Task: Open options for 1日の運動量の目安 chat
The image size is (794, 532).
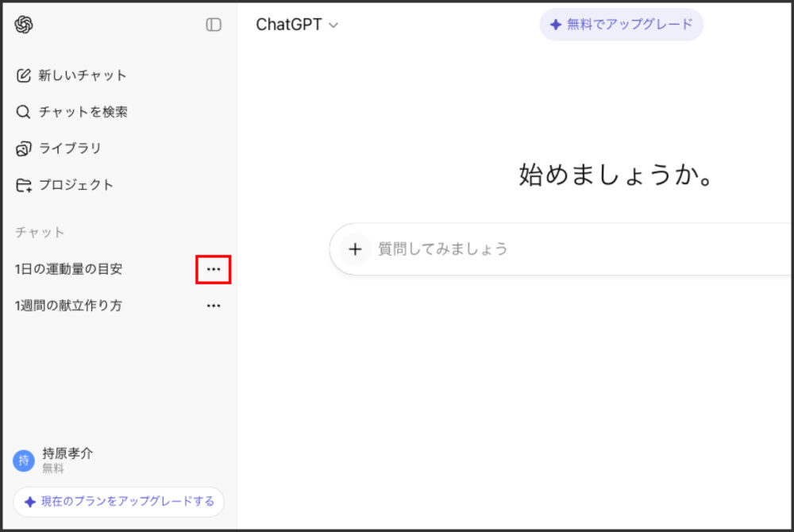Action: pyautogui.click(x=213, y=269)
